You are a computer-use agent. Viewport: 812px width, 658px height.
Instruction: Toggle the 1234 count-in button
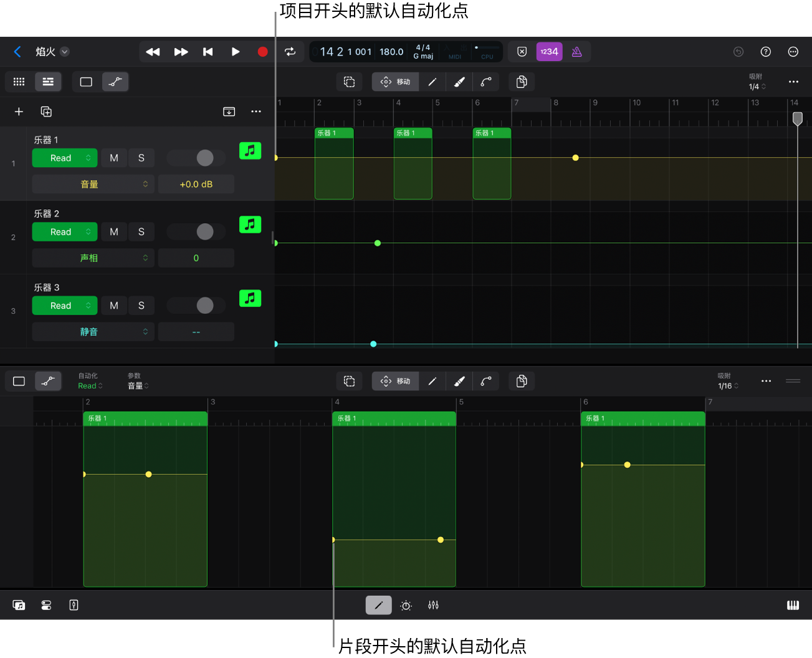[x=549, y=52]
